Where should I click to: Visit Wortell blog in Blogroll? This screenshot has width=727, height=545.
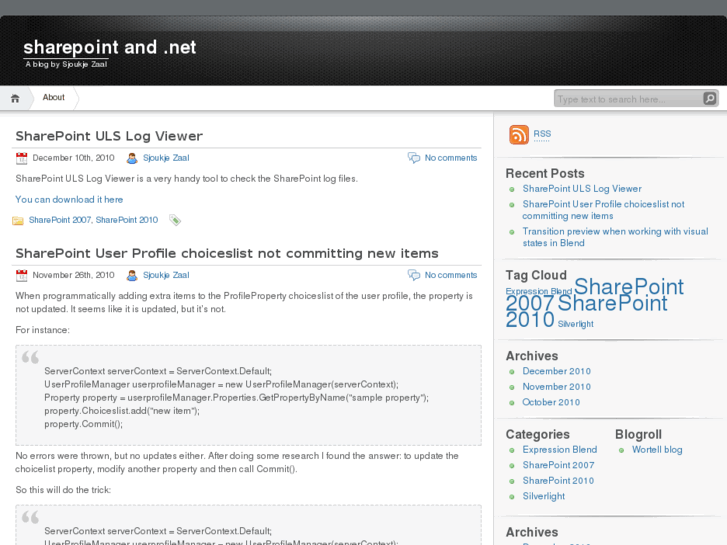[657, 449]
